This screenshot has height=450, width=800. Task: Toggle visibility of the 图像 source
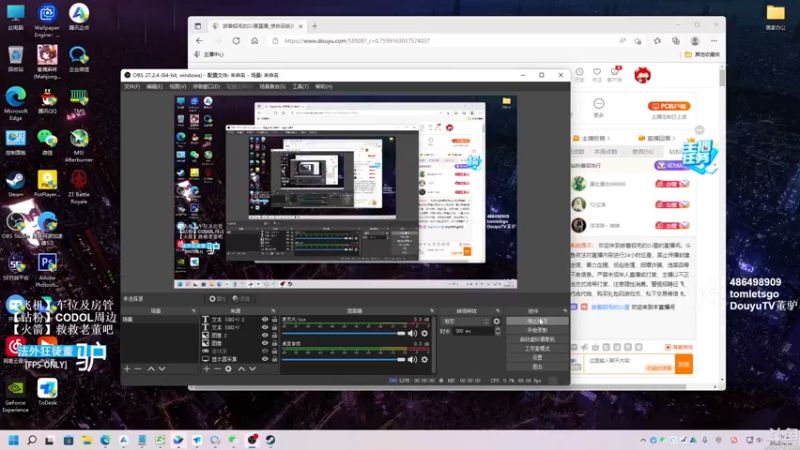(265, 343)
